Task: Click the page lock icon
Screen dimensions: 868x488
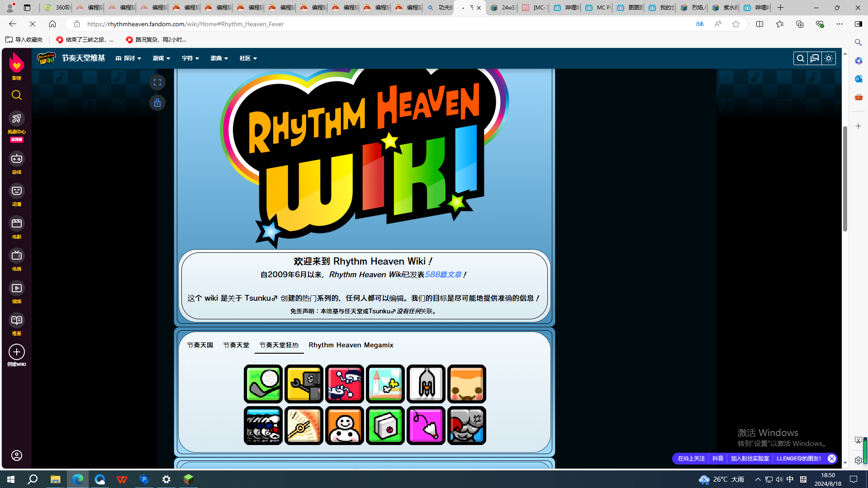Action: pyautogui.click(x=157, y=103)
